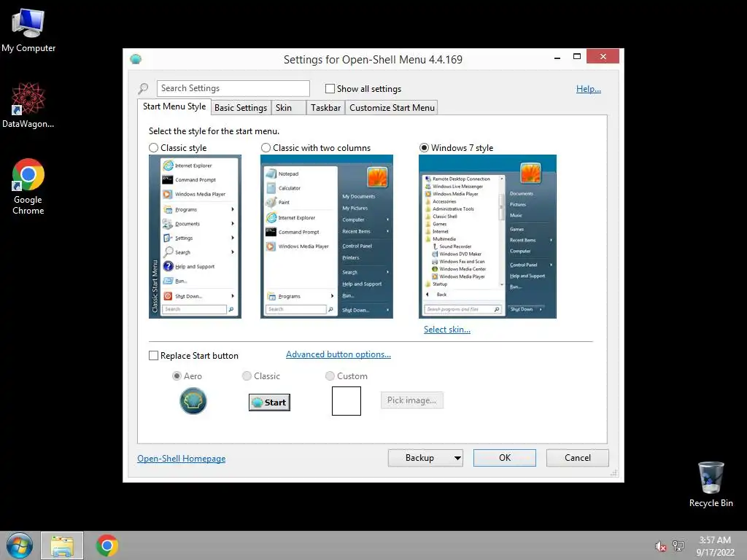The height and width of the screenshot is (560, 747).
Task: Click the muted volume tray icon
Action: coord(660,546)
